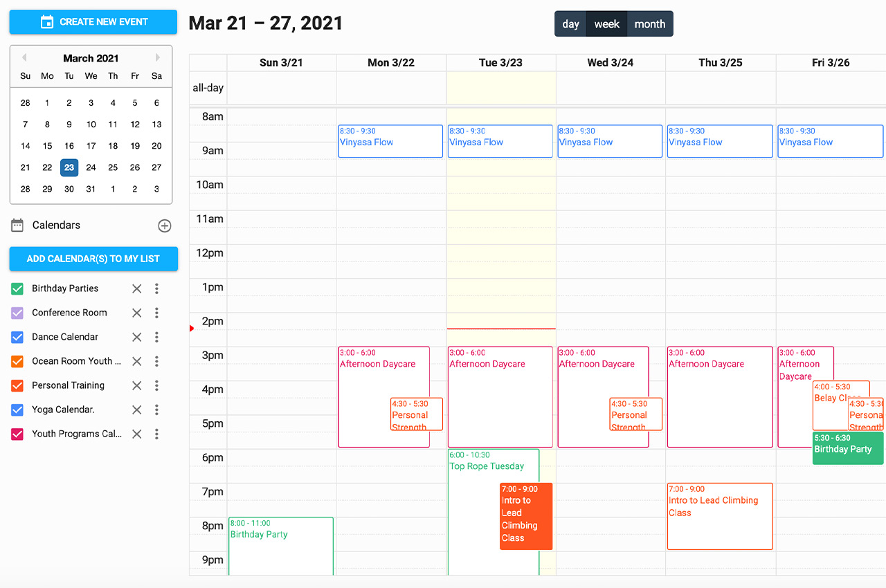Open the Personal Training three-dot menu
Viewport: 886px width, 588px height.
[x=156, y=385]
